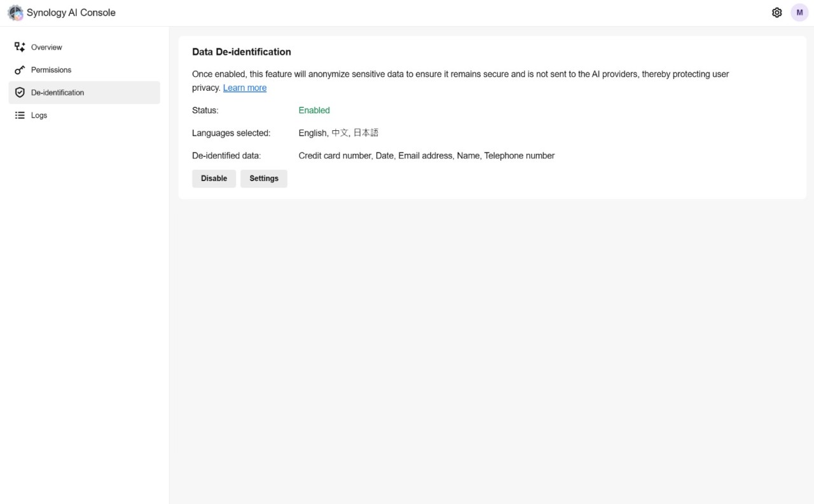Click the sparkle Overview icon in the sidebar
814x504 pixels.
coord(20,47)
